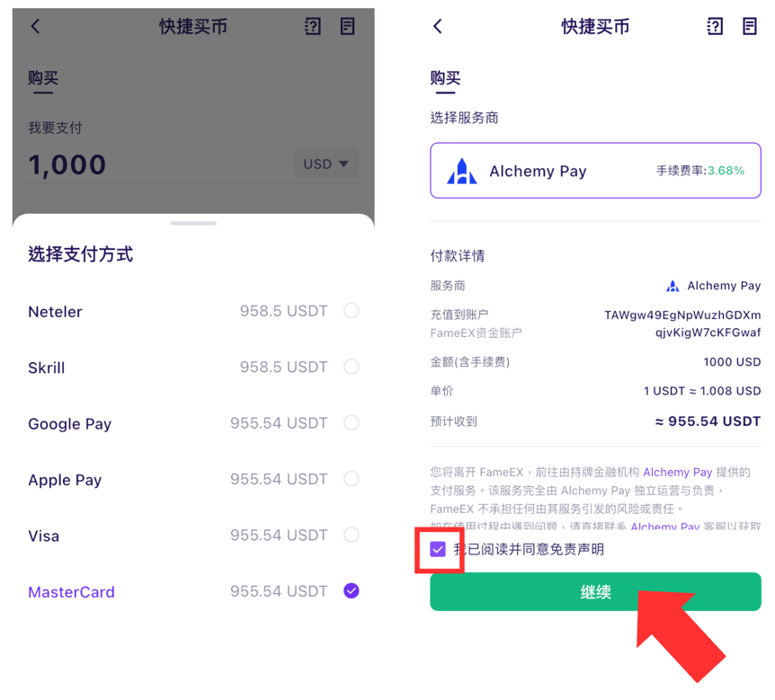Open help icon on right screen header
Image resolution: width=775 pixels, height=700 pixels.
(715, 26)
